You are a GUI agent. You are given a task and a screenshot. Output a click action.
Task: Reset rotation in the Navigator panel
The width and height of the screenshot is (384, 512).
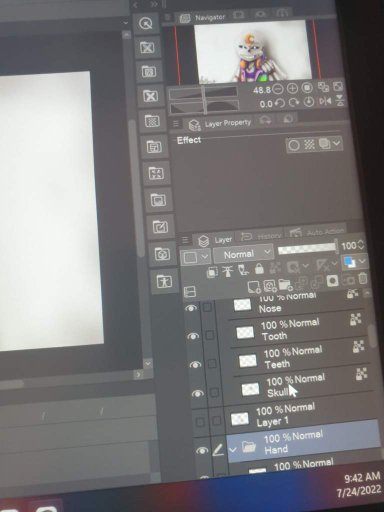(309, 102)
